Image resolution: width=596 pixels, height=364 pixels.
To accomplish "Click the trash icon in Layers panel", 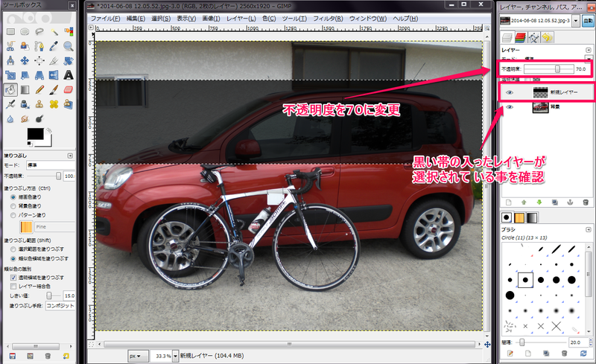I will (586, 202).
